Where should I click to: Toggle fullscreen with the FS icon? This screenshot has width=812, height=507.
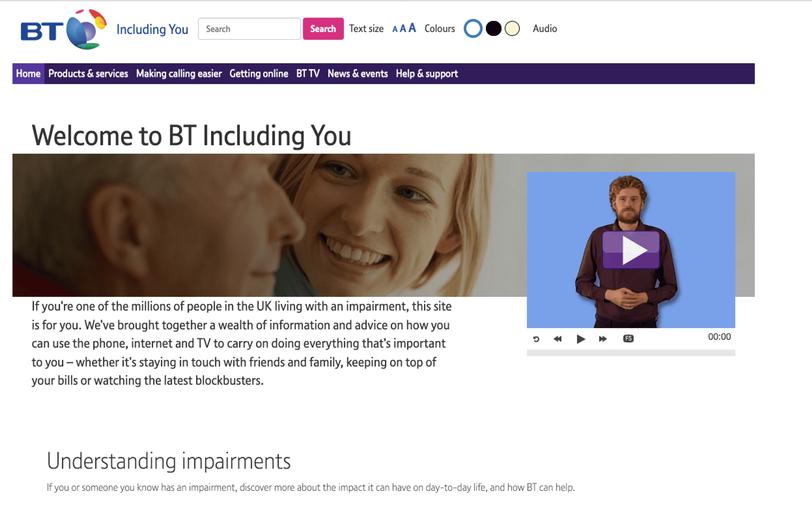pyautogui.click(x=628, y=339)
